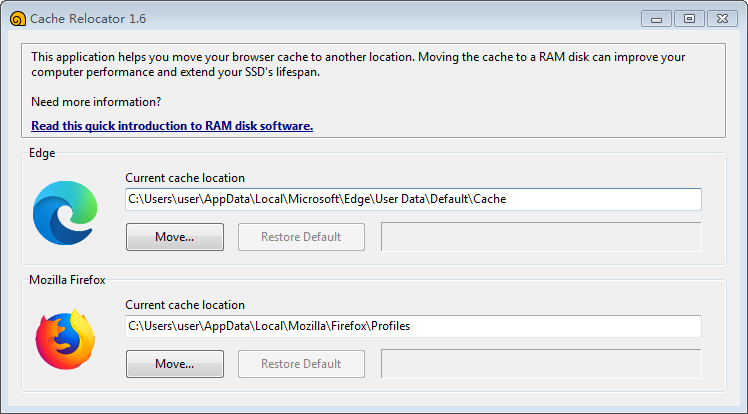Viewport: 748px width, 414px height.
Task: Click Restore Default in the Mozilla Firefox section
Action: (301, 364)
